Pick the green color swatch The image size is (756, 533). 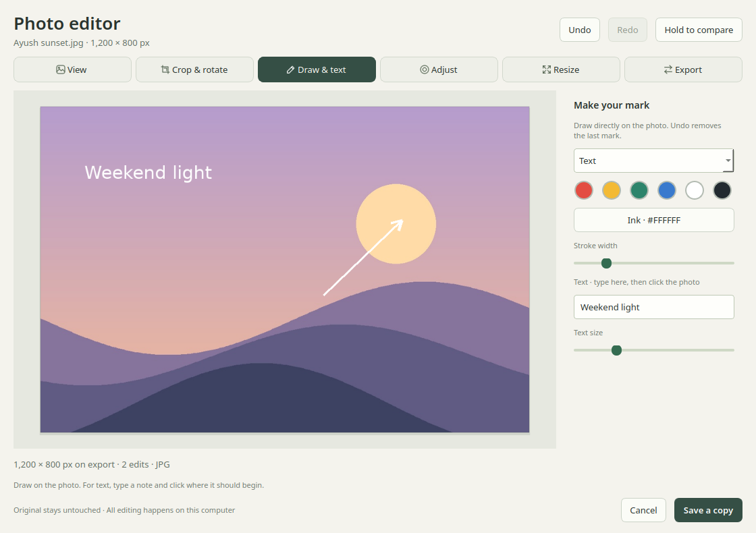639,190
